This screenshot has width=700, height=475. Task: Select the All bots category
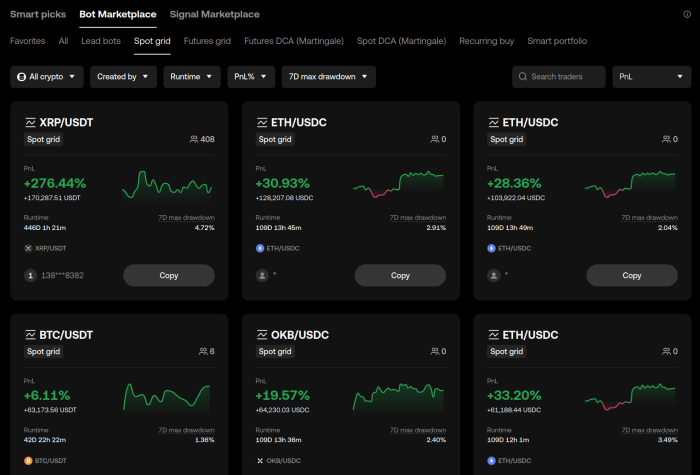click(63, 41)
